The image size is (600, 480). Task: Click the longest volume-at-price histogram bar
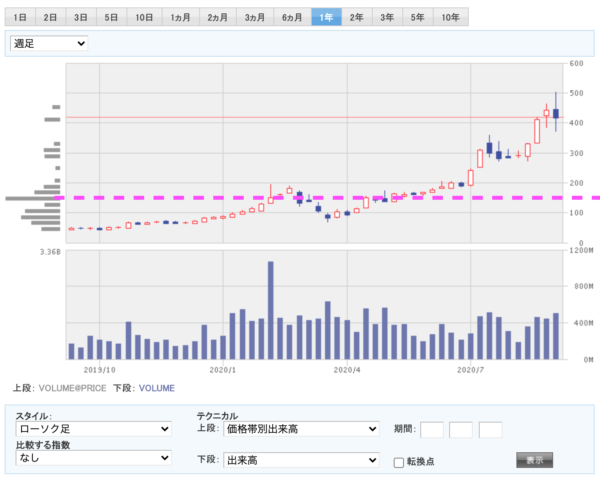33,199
